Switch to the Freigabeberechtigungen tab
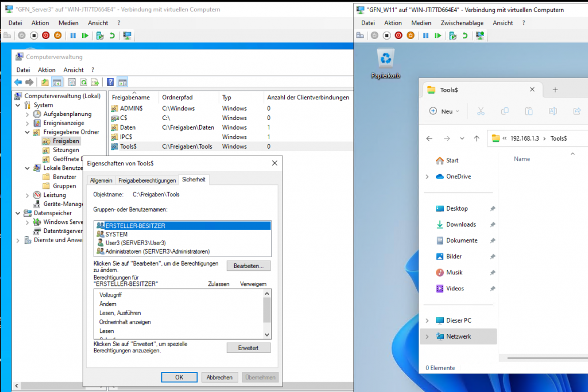This screenshot has width=588, height=392. tap(147, 180)
